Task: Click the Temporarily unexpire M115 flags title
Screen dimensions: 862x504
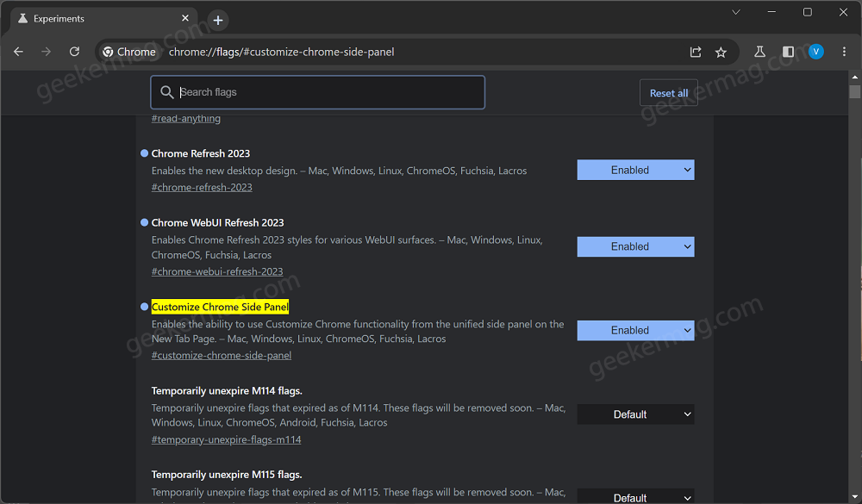Action: pyautogui.click(x=227, y=475)
